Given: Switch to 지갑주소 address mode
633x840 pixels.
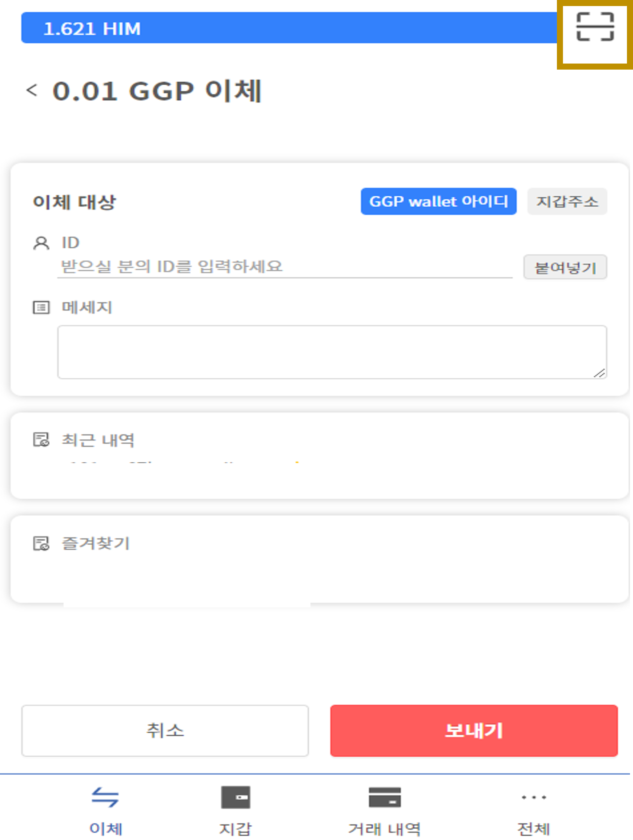Looking at the screenshot, I should (567, 201).
